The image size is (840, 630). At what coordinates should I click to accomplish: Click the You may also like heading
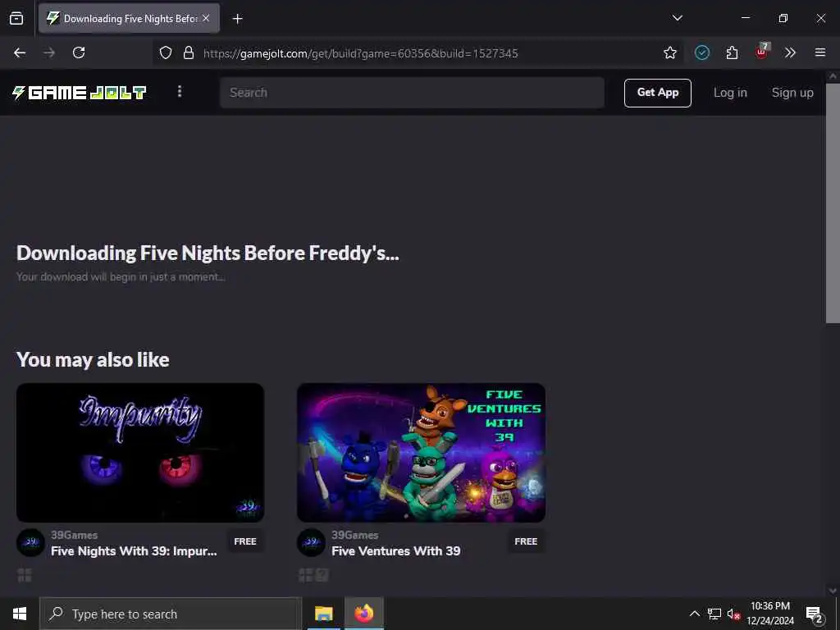(x=94, y=359)
